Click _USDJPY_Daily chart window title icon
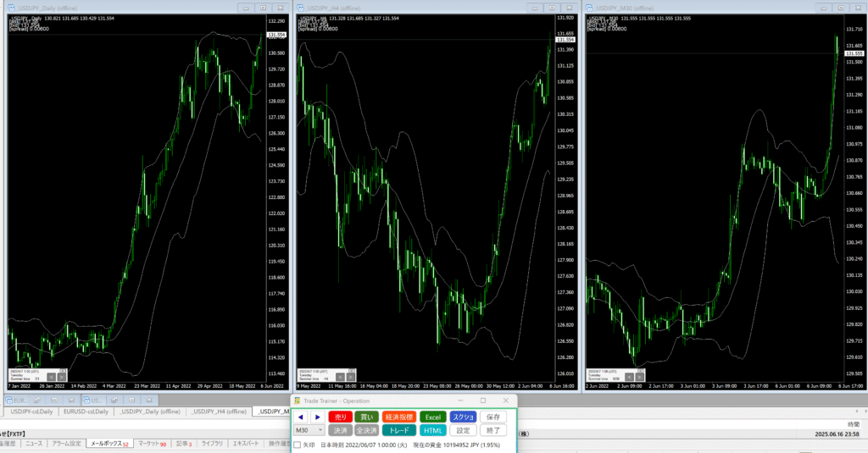This screenshot has width=868, height=453. pyautogui.click(x=11, y=8)
